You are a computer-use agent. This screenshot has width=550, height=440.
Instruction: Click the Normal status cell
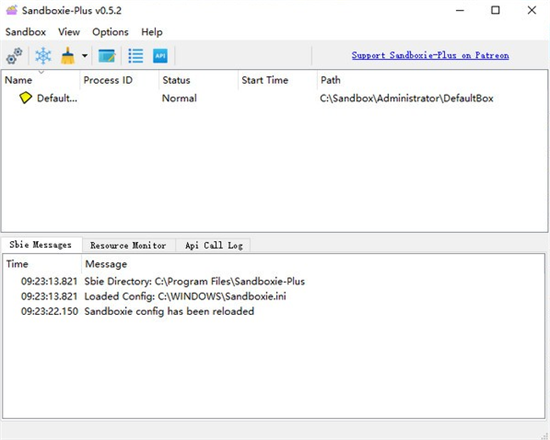click(x=179, y=98)
